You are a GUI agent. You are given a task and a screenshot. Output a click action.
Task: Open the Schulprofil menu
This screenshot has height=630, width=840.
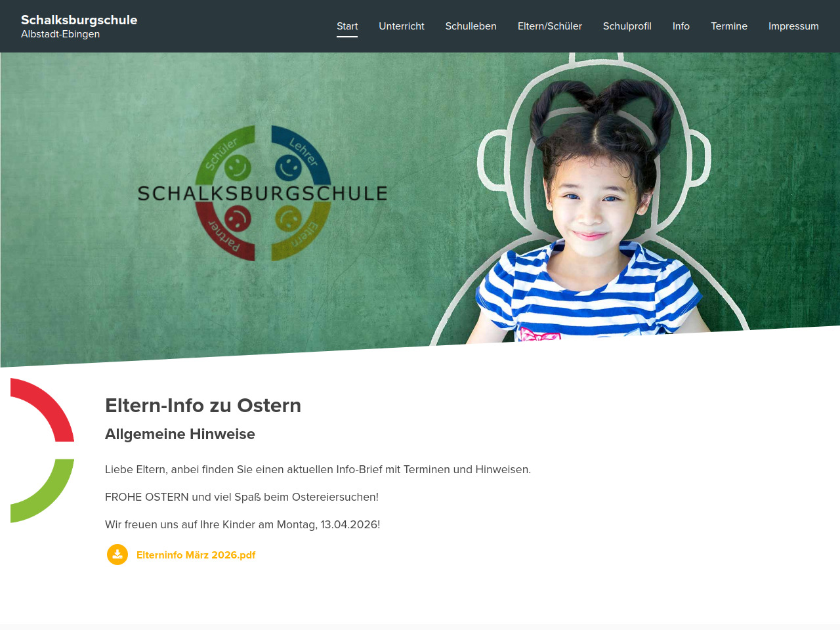coord(627,26)
